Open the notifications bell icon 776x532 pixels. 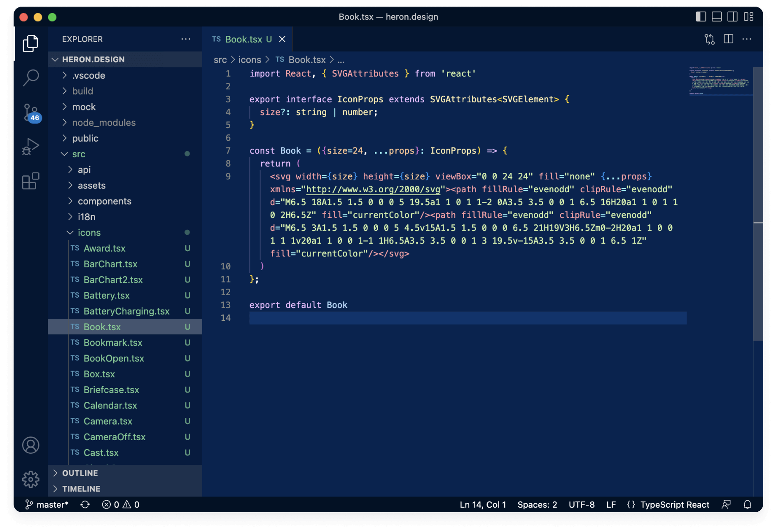tap(747, 504)
